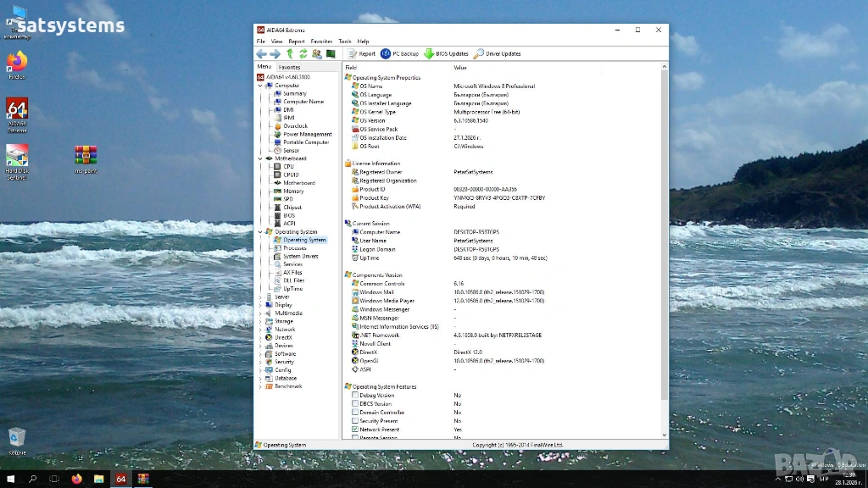Click the green Refresh toolbar icon
This screenshot has height=488, width=868.
[303, 53]
